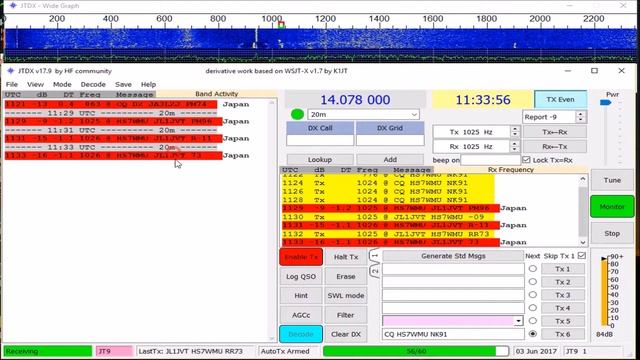Adjust the Report -9 spinner arrows
The width and height of the screenshot is (640, 360).
(x=580, y=117)
